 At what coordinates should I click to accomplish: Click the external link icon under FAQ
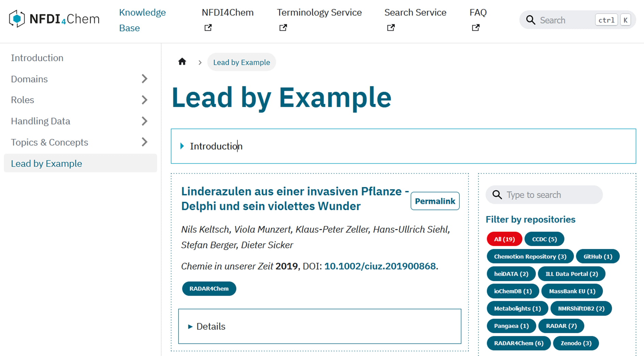(476, 28)
